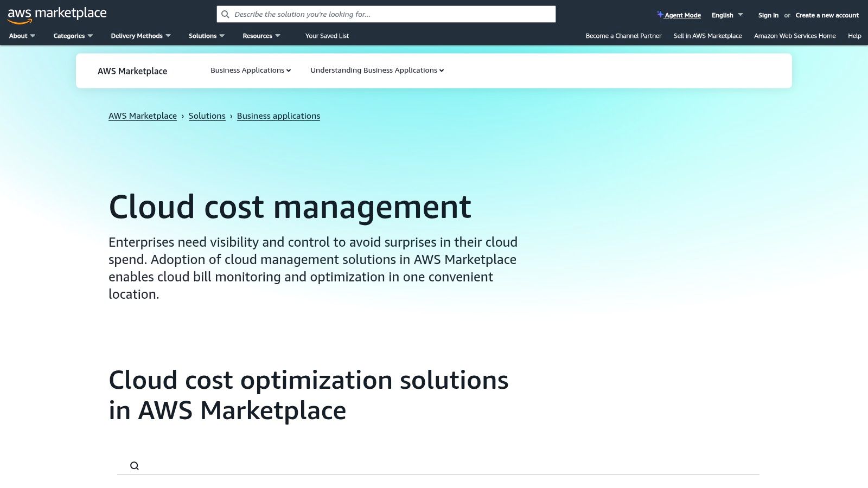Viewport: 868px width, 488px height.
Task: Open the About menu
Action: click(21, 36)
